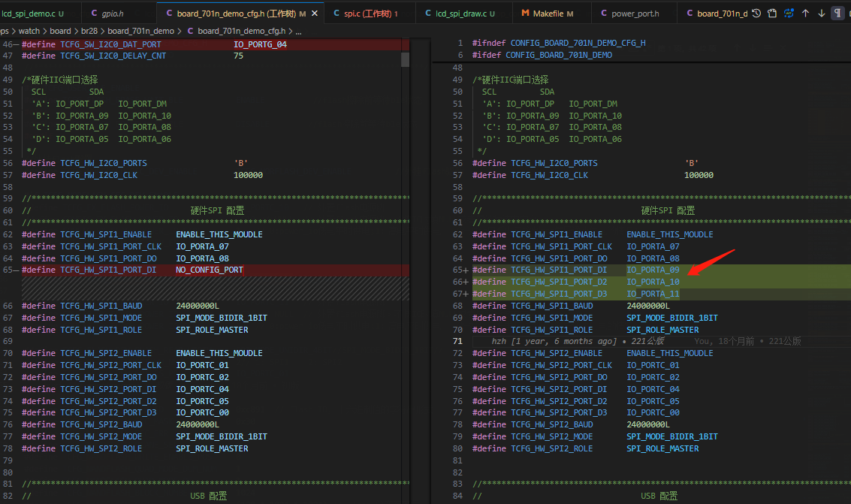The width and height of the screenshot is (851, 504).
Task: Click the #ifdef CONFIG_BOARD_701N_DEMO sticky line
Action: pos(542,55)
